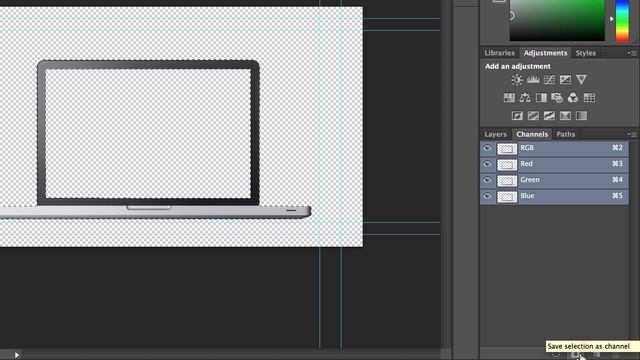Image resolution: width=640 pixels, height=360 pixels.
Task: Switch to the Layers tab
Action: click(495, 134)
